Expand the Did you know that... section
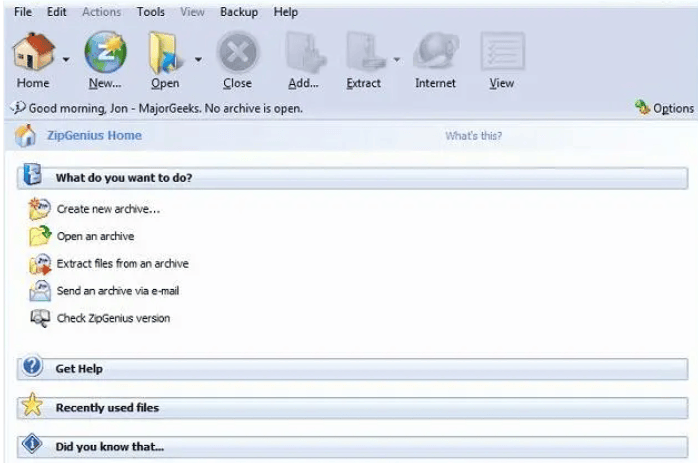This screenshot has height=463, width=698. pyautogui.click(x=353, y=447)
